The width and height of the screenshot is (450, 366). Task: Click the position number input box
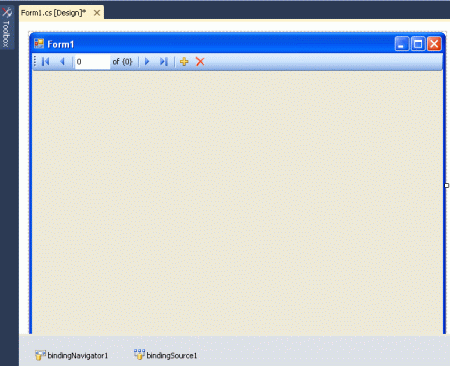coord(92,62)
